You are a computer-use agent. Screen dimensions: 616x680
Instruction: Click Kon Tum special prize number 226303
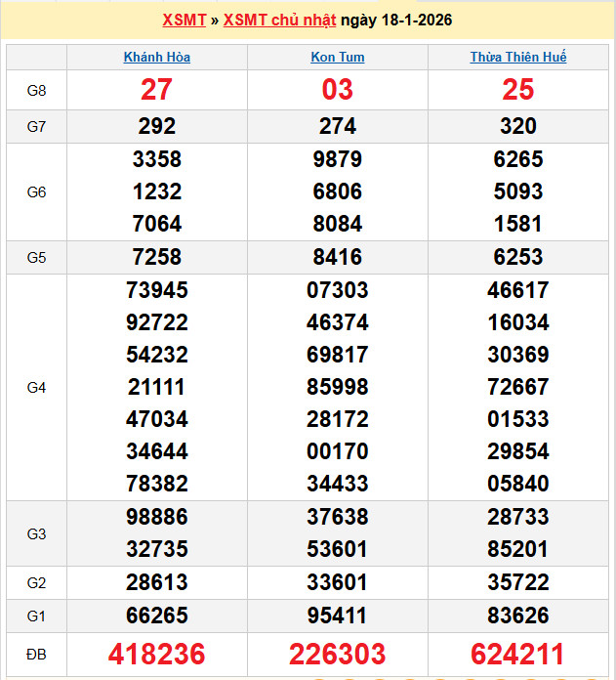pos(337,654)
